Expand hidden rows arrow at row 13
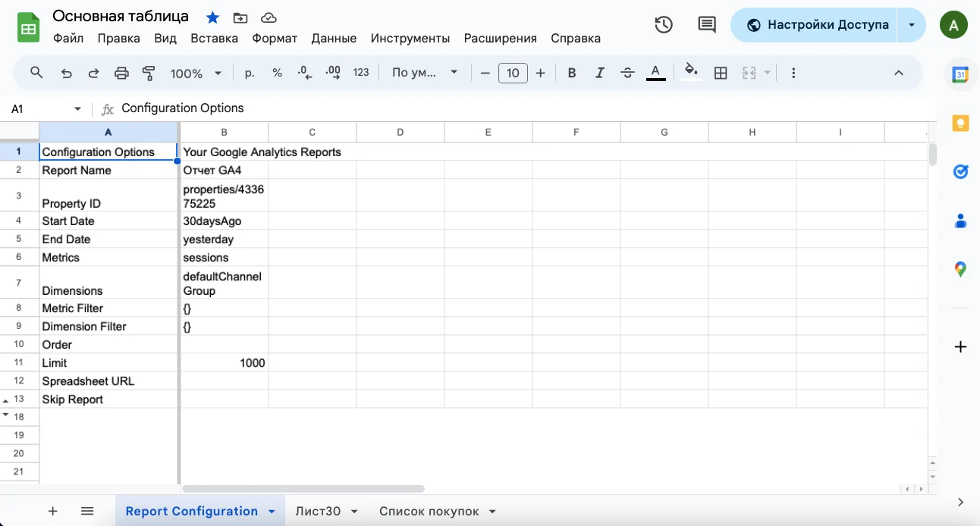 coord(6,400)
